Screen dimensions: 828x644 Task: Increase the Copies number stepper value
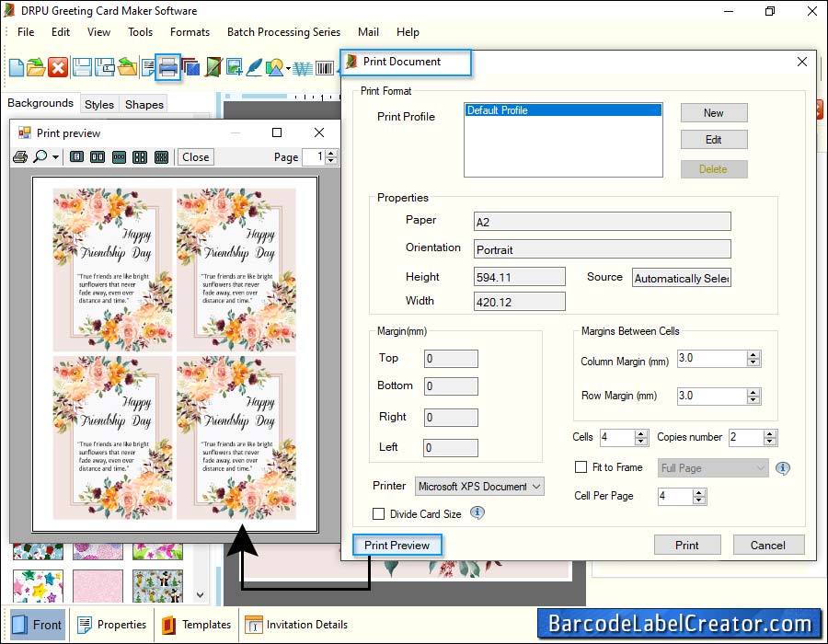(x=770, y=433)
